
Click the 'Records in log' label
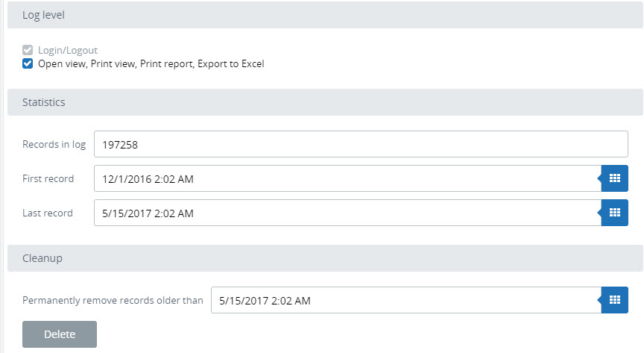coord(54,144)
